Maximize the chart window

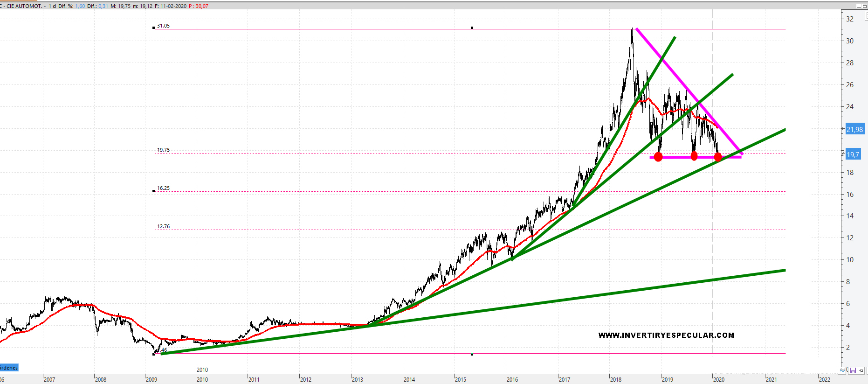(x=866, y=6)
